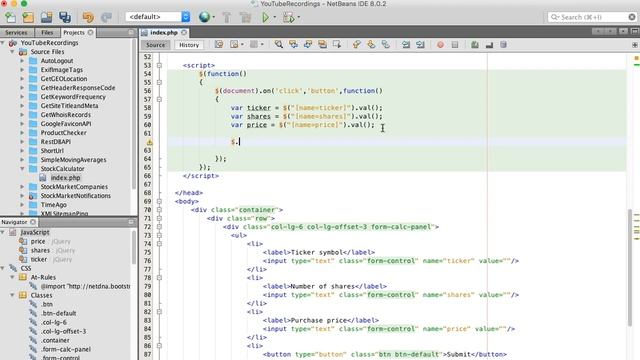Click the Debug Project toolbar icon

289,17
